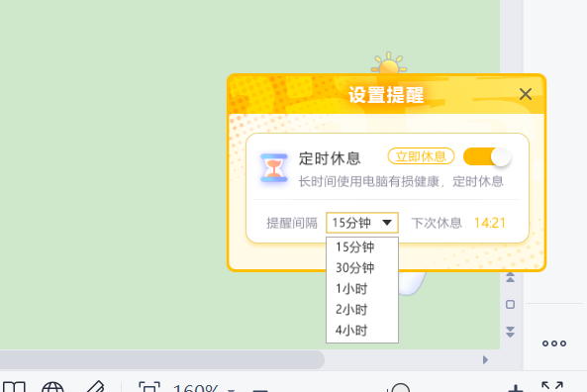
Task: Click the 提醒间隔 label
Action: click(292, 223)
